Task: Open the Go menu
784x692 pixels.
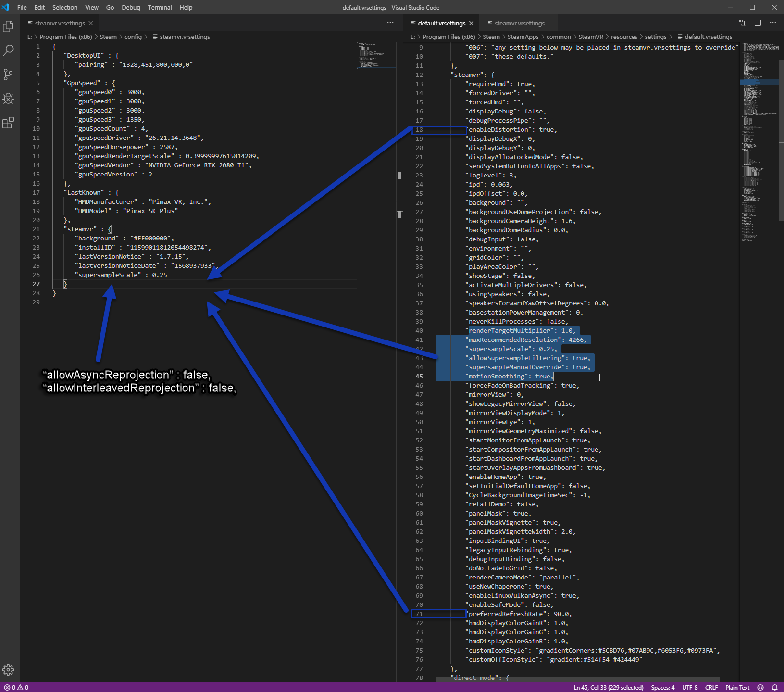Action: tap(110, 7)
